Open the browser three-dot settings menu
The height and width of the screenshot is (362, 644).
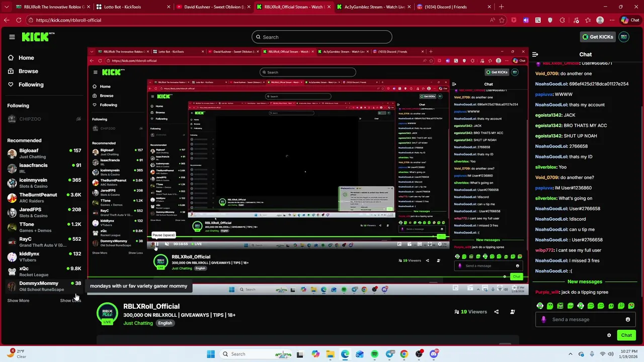tap(611, 20)
